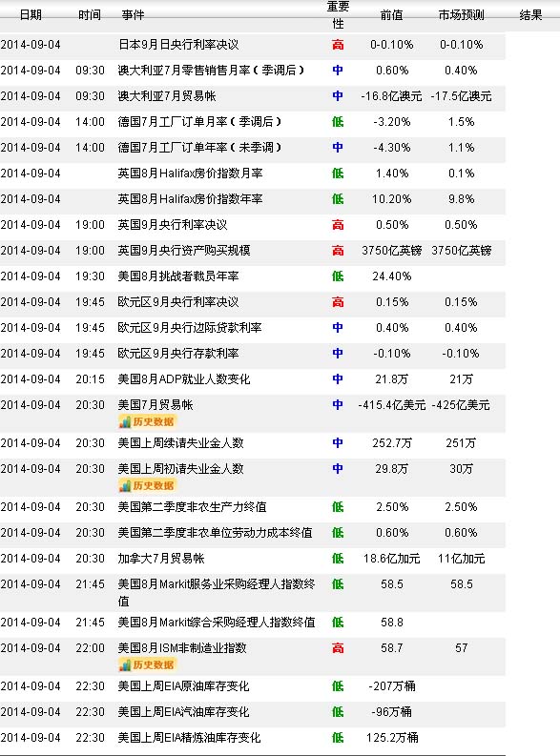Click the 市场预测 column header
This screenshot has height=756, width=560.
(x=461, y=15)
